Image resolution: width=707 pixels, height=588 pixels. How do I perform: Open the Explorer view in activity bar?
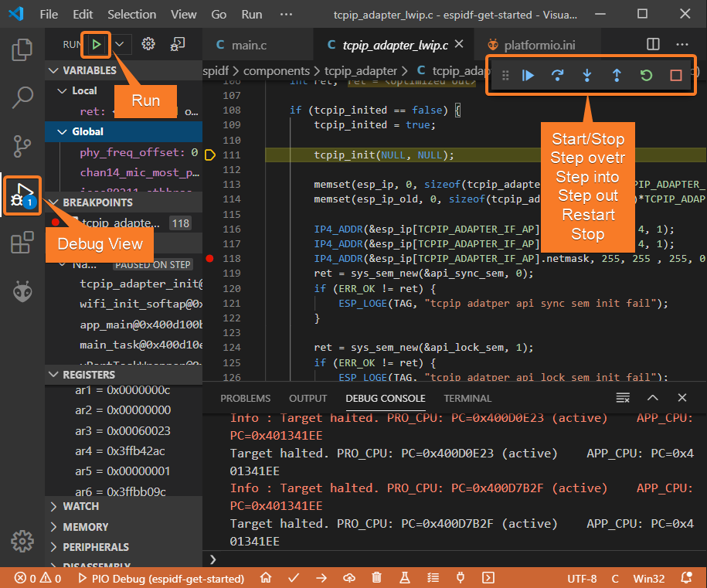tap(22, 51)
